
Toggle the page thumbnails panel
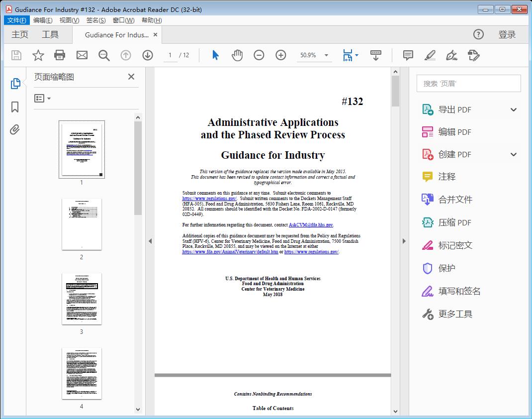[x=15, y=83]
